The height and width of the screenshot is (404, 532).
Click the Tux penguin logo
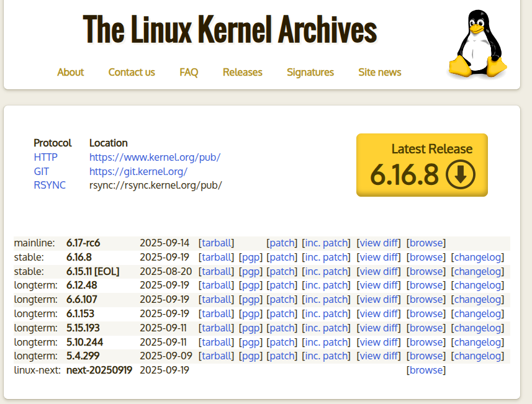click(x=478, y=43)
